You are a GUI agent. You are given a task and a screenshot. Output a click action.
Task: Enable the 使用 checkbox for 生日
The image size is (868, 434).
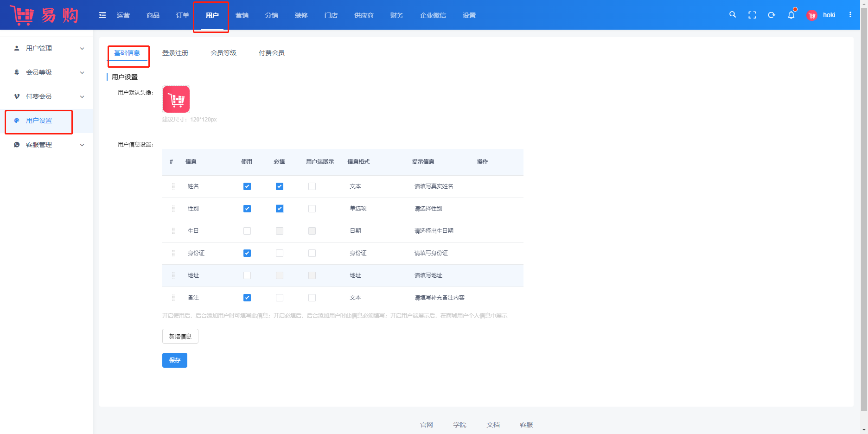[247, 231]
